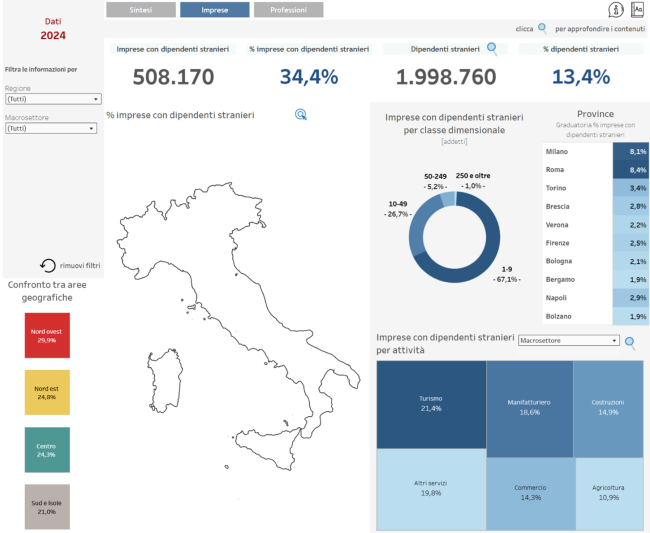Click the magnifier icon beside 'clicca'

542,29
